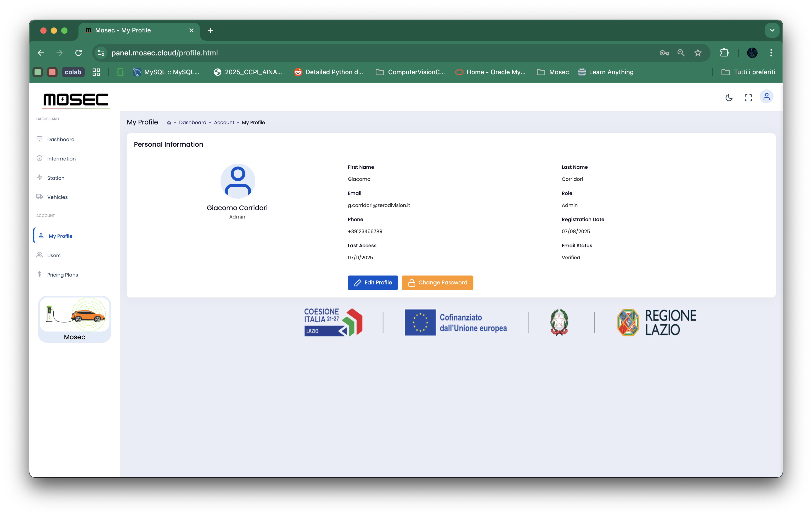The width and height of the screenshot is (812, 516).
Task: Navigate to Vehicles in the sidebar
Action: [x=57, y=197]
